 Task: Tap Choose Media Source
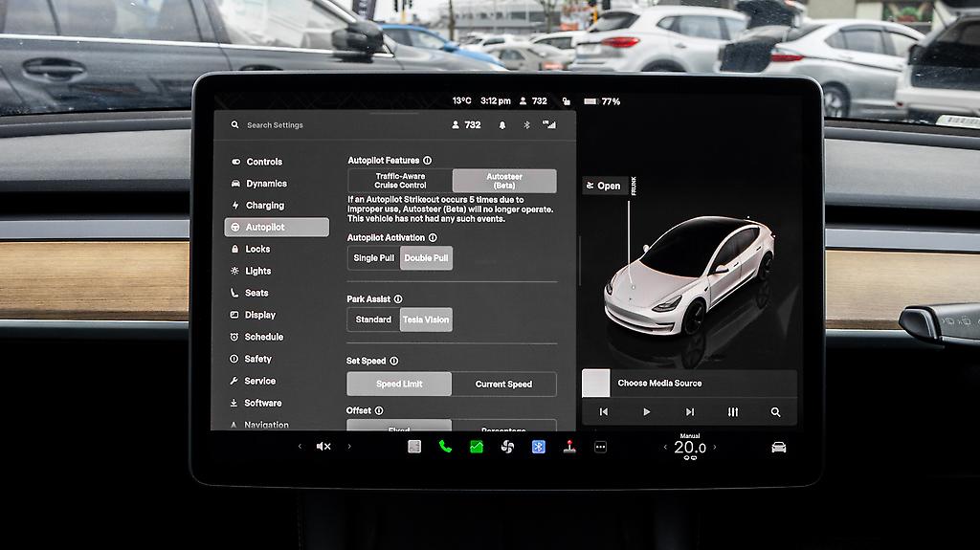point(659,384)
